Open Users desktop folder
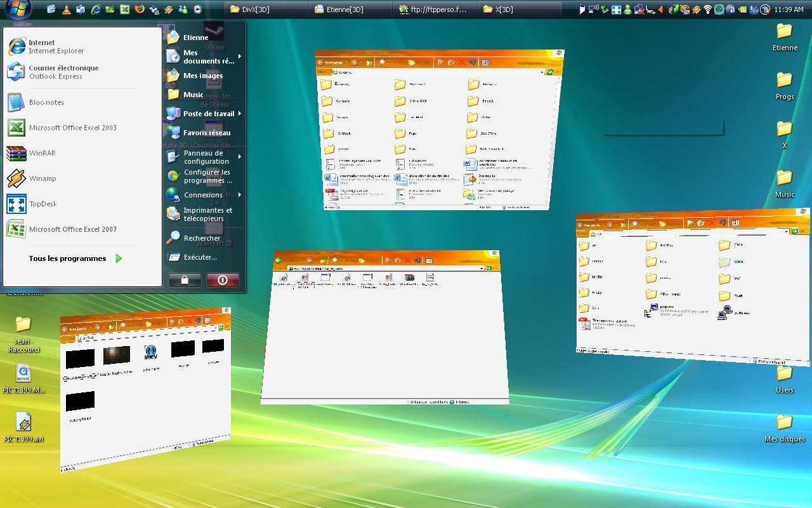 (785, 379)
